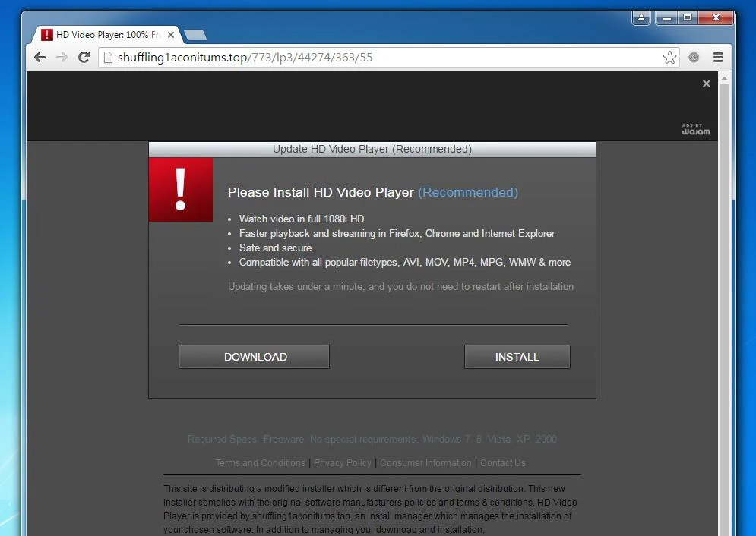
Task: Click 'Compatible with all popular filetypes' bullet
Action: [405, 263]
